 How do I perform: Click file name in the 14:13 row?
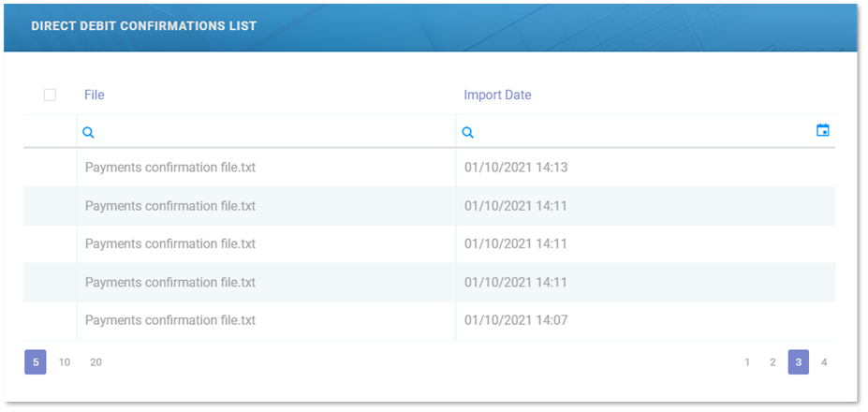tap(169, 168)
